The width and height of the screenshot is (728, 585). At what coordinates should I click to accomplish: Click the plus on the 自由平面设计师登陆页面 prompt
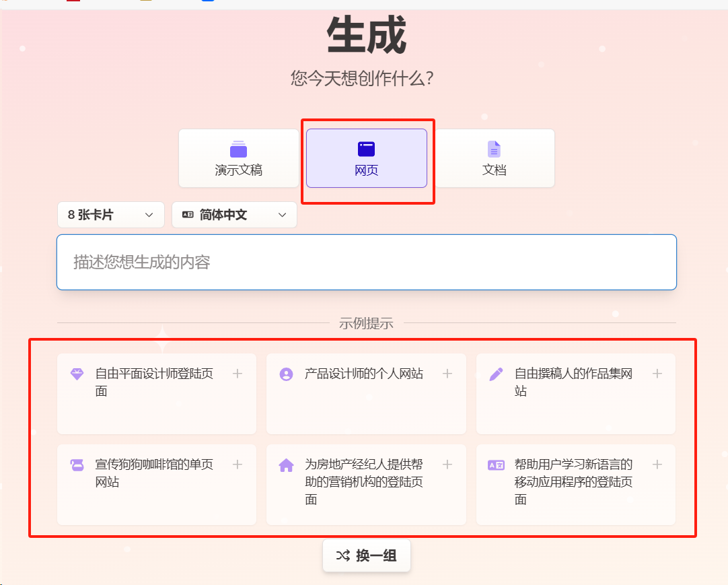[239, 373]
